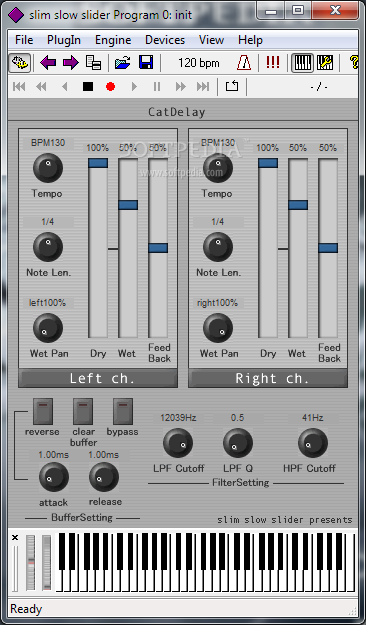This screenshot has height=625, width=366.
Task: Jump to start with skip-back button
Action: click(x=19, y=86)
